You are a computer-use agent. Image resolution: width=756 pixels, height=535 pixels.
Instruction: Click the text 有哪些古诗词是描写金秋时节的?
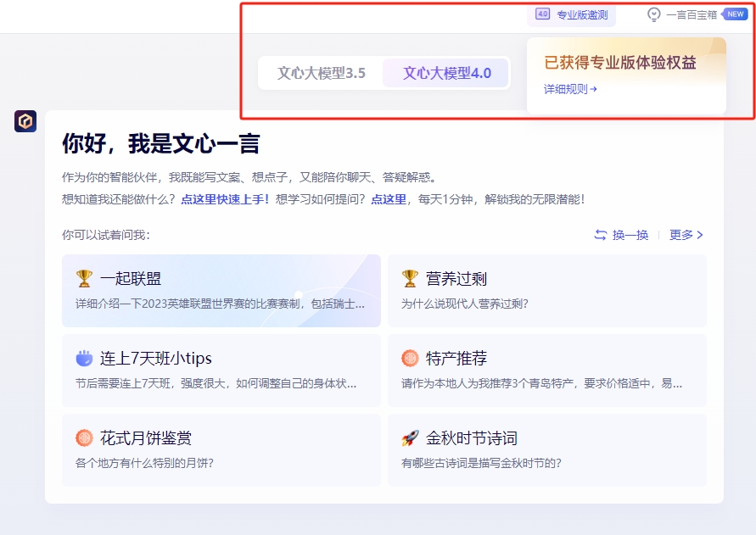pyautogui.click(x=481, y=463)
